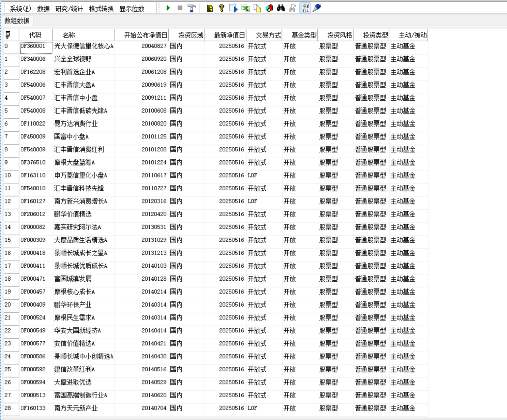Click the green Run play icon
This screenshot has height=420, width=507.
168,8
